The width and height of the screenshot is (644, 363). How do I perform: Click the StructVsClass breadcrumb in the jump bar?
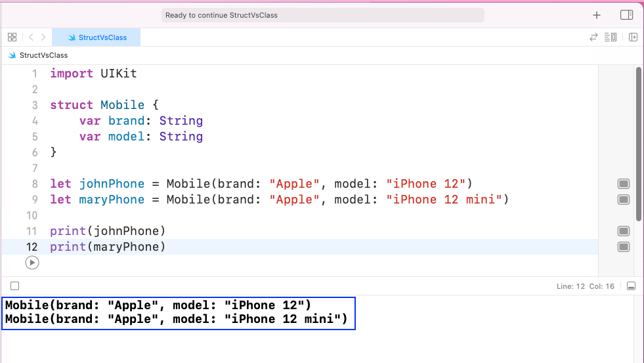tap(43, 55)
